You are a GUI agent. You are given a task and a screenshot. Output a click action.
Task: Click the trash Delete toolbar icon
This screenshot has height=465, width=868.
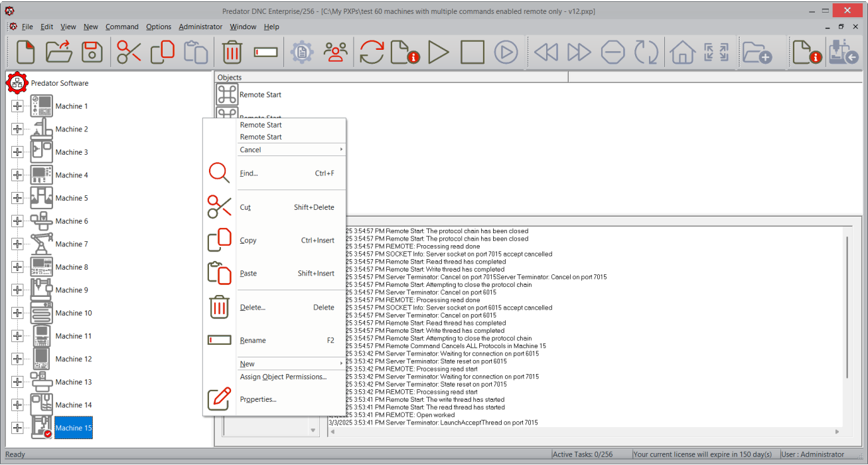coord(232,52)
